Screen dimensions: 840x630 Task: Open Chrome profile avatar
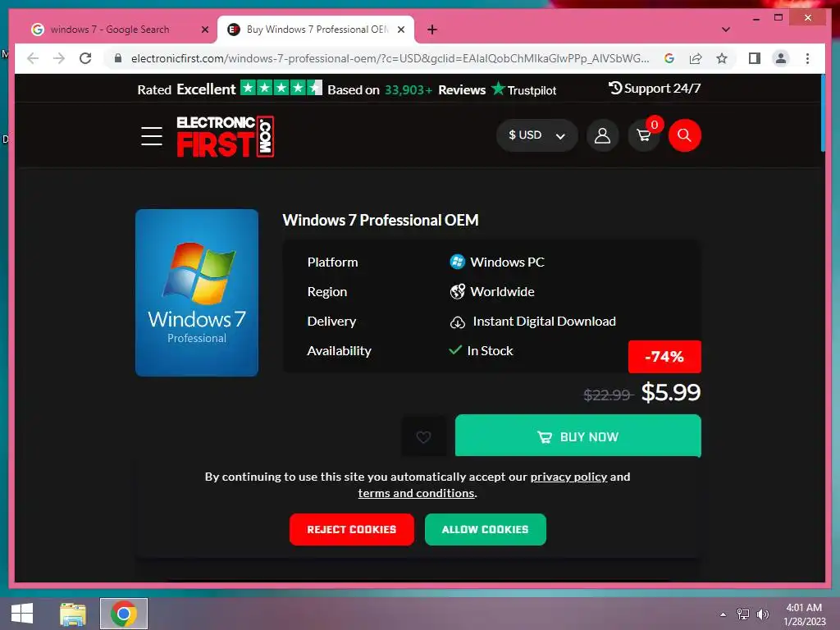(781, 58)
